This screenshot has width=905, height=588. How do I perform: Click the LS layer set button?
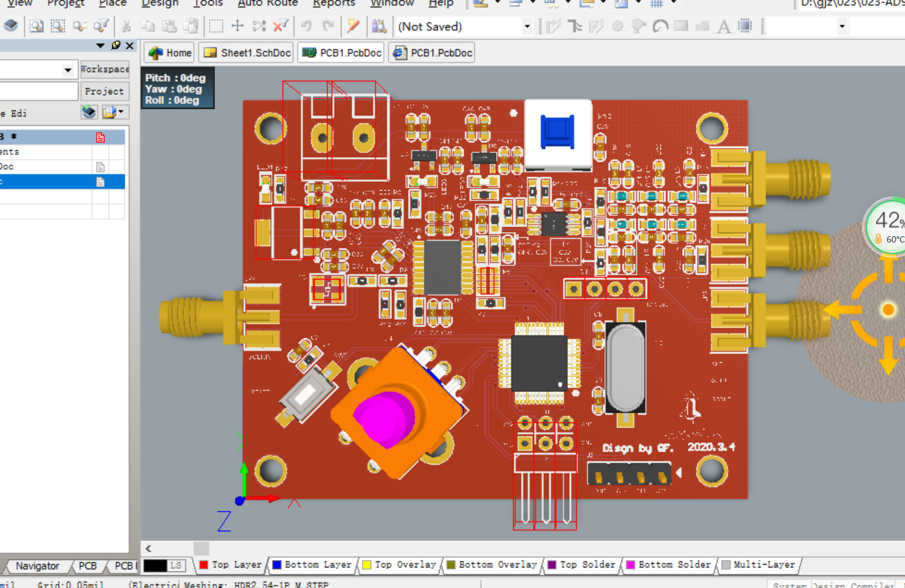[177, 565]
